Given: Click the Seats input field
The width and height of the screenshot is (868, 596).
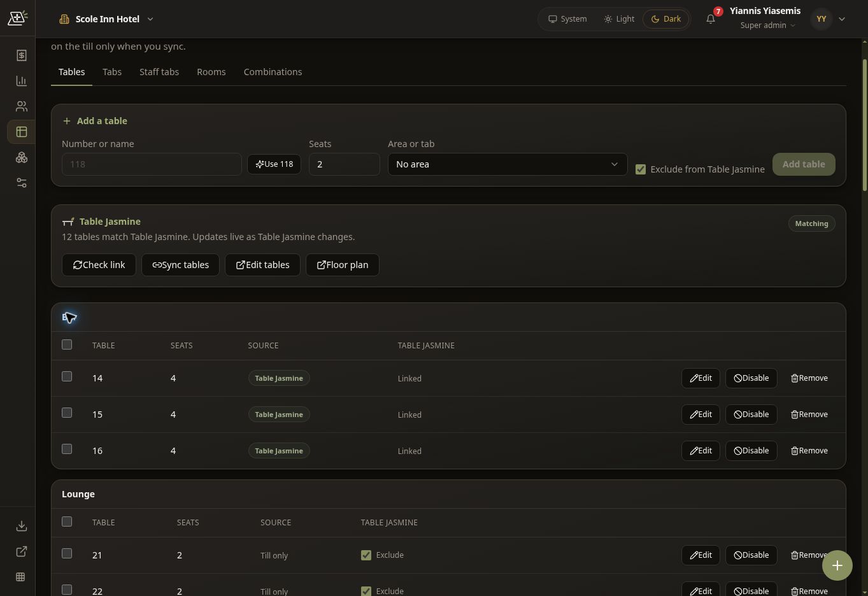Looking at the screenshot, I should pyautogui.click(x=345, y=164).
